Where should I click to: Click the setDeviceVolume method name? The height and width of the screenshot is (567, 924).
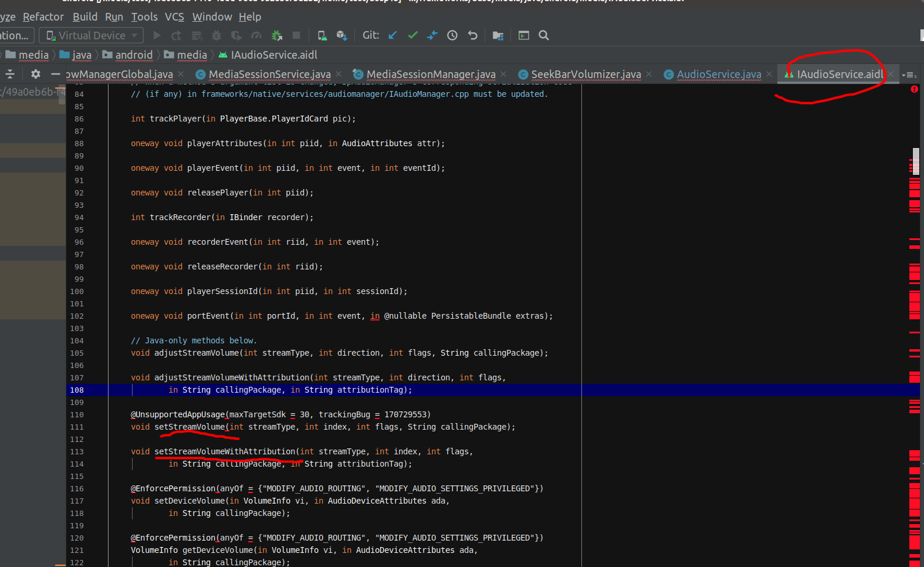point(189,501)
